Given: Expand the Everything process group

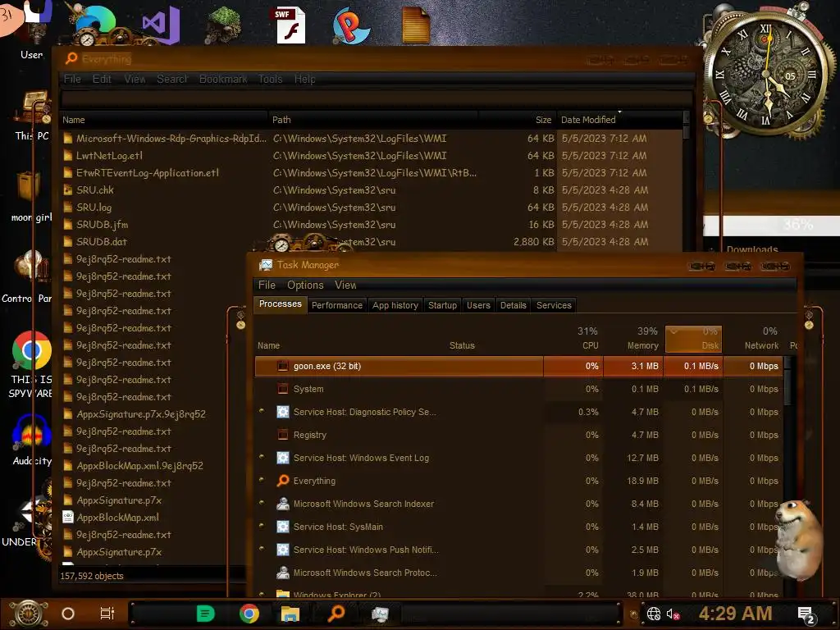Looking at the screenshot, I should [x=262, y=481].
